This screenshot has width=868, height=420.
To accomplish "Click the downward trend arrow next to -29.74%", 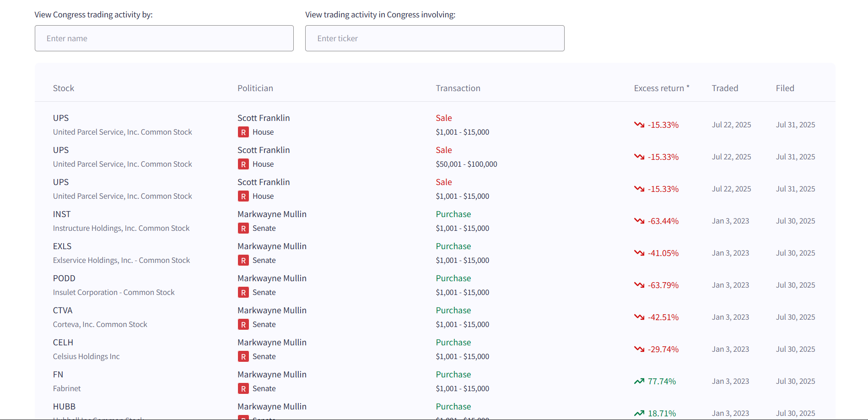I will coord(639,349).
